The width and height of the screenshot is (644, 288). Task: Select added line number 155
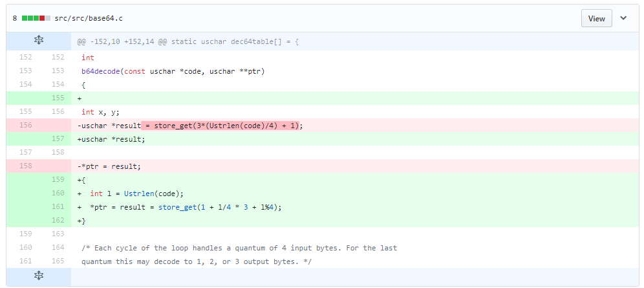pyautogui.click(x=58, y=98)
